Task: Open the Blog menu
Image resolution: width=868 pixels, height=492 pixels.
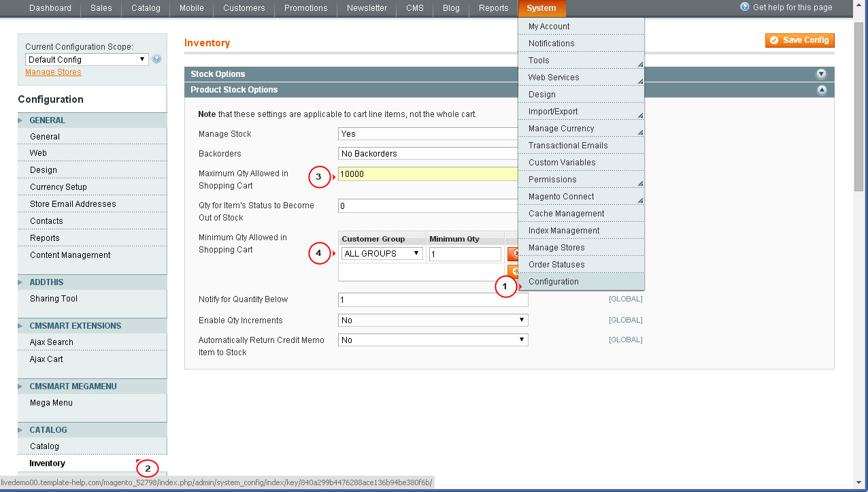Action: click(x=451, y=8)
